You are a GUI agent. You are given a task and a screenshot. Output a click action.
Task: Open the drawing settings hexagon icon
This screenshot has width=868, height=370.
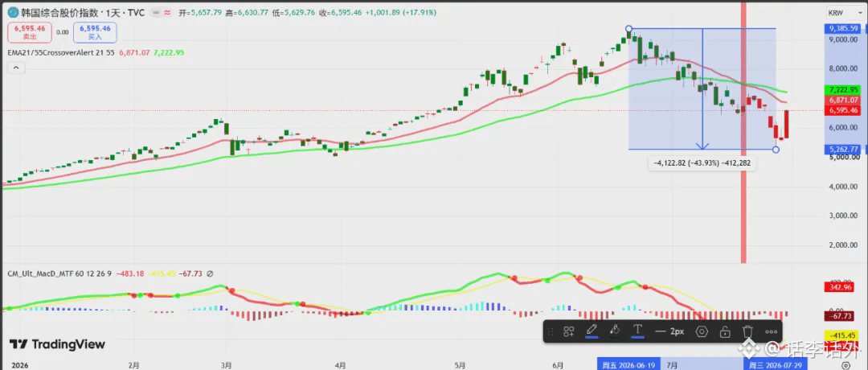pos(702,331)
